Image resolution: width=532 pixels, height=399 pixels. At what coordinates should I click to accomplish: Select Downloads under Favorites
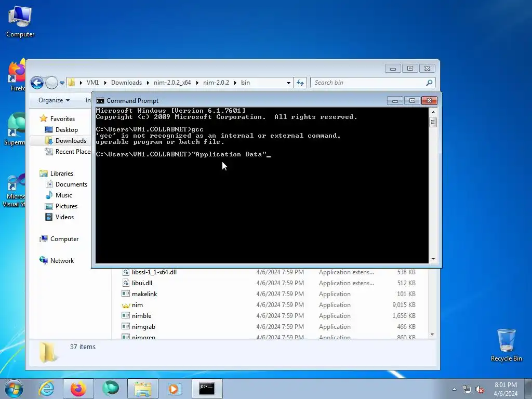pos(71,140)
